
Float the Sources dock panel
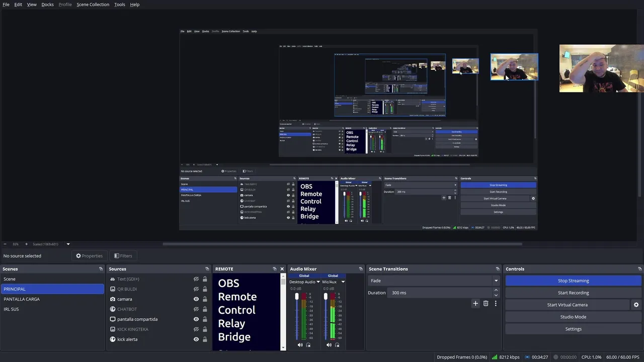coord(207,269)
